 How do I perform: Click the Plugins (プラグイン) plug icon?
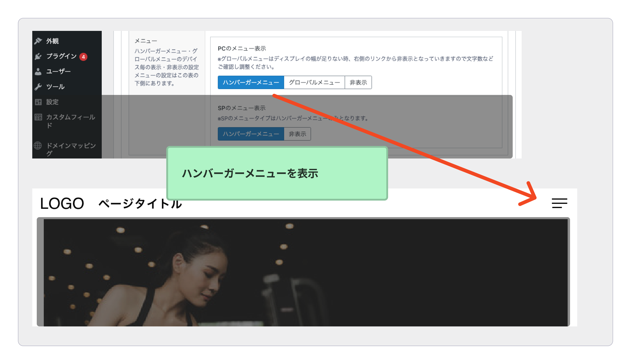(38, 56)
